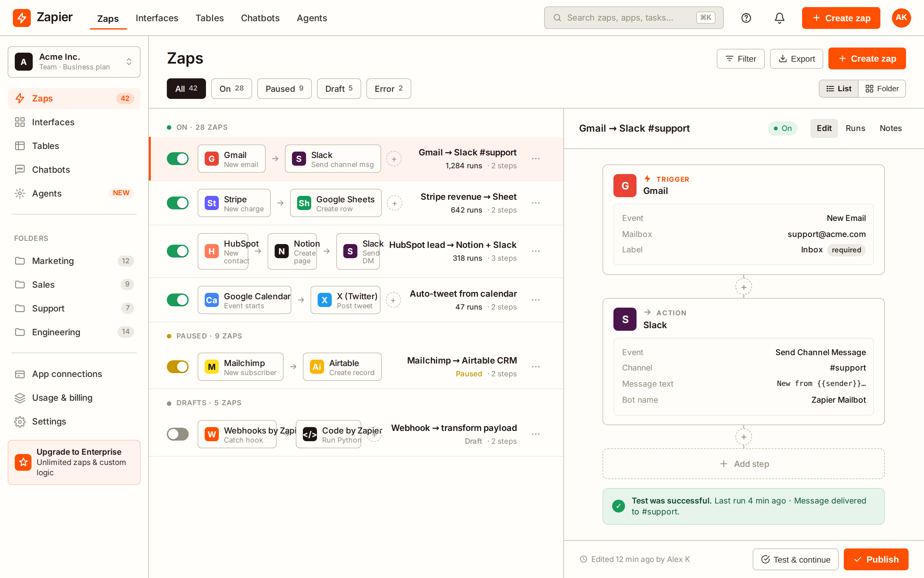Viewport: 924px width, 578px height.
Task: Add step after Google Sheets in Stripe row
Action: pyautogui.click(x=394, y=203)
